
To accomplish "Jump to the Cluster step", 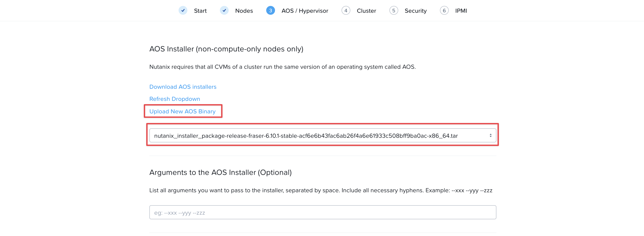I will click(366, 11).
